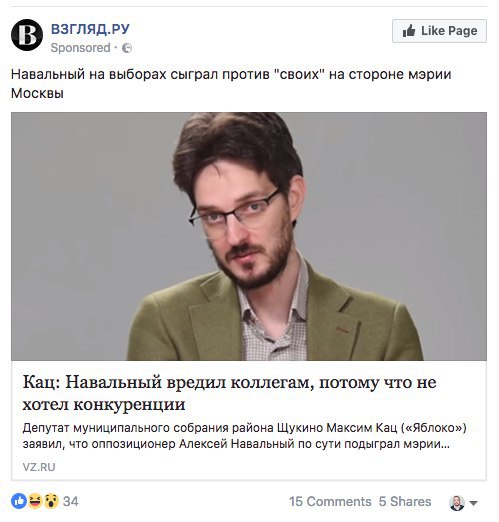
Task: Click the article description starting with Депутат
Action: tap(244, 436)
